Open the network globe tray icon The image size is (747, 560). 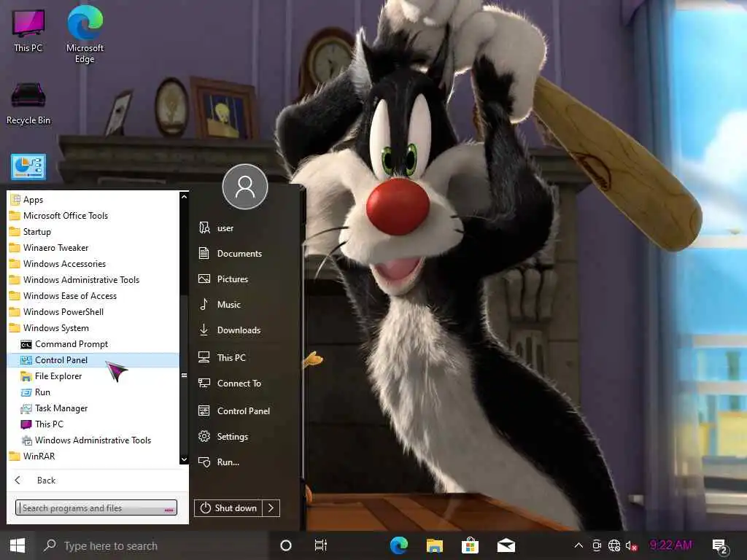(614, 545)
